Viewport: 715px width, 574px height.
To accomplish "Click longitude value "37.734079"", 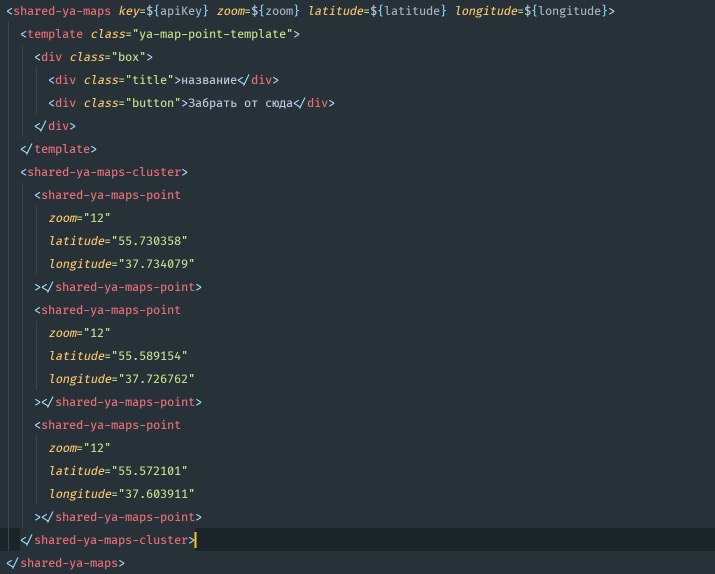I will pos(156,264).
